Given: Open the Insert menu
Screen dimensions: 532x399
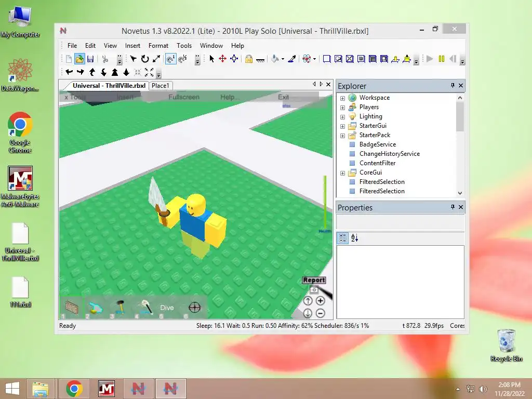Looking at the screenshot, I should tap(132, 46).
